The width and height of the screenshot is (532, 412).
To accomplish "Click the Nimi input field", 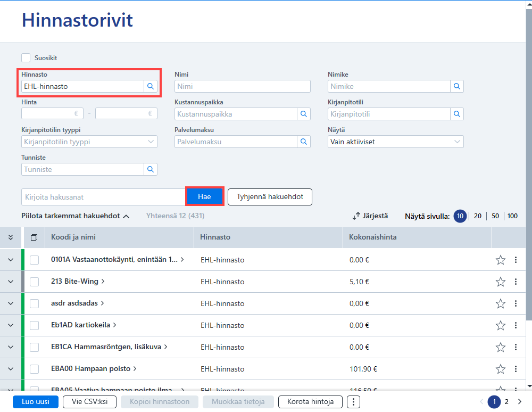I will tap(243, 86).
